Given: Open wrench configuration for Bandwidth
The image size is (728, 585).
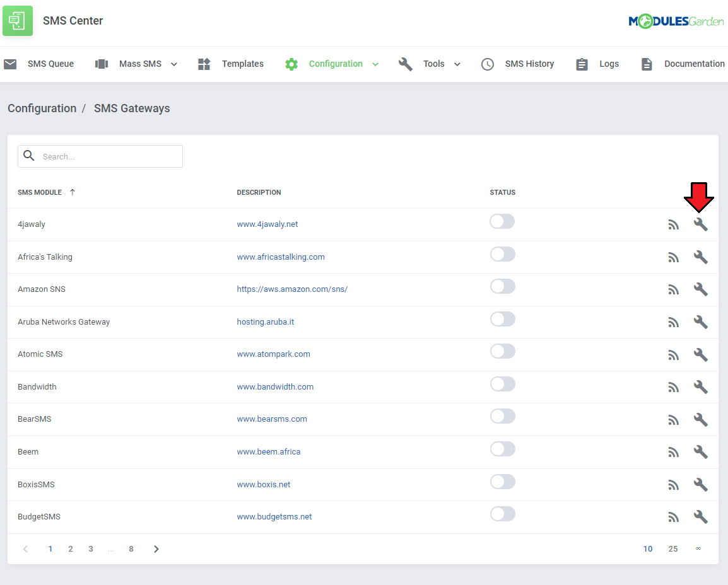Looking at the screenshot, I should pos(701,387).
